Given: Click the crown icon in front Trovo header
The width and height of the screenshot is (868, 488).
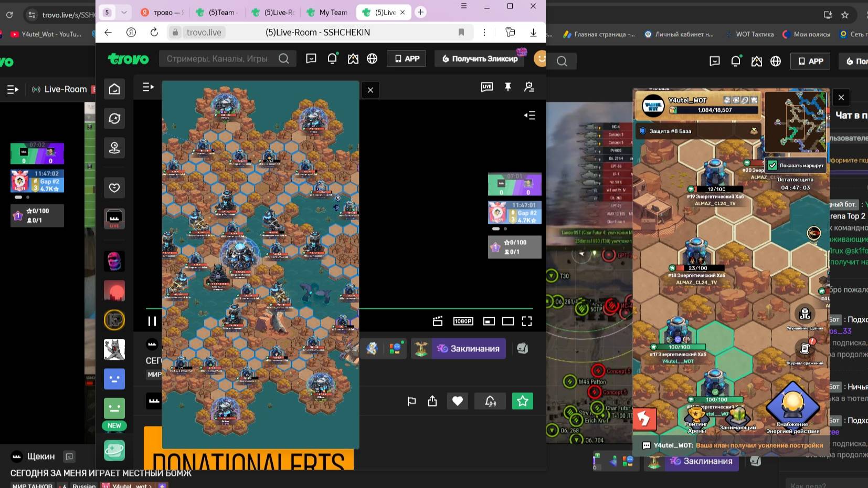Looking at the screenshot, I should (353, 58).
